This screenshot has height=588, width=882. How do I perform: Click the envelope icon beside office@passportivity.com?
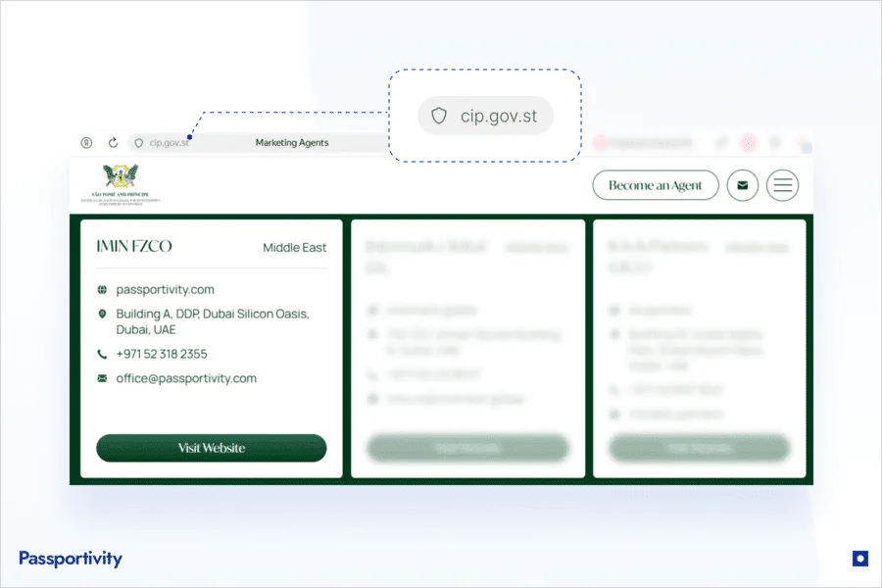point(102,378)
